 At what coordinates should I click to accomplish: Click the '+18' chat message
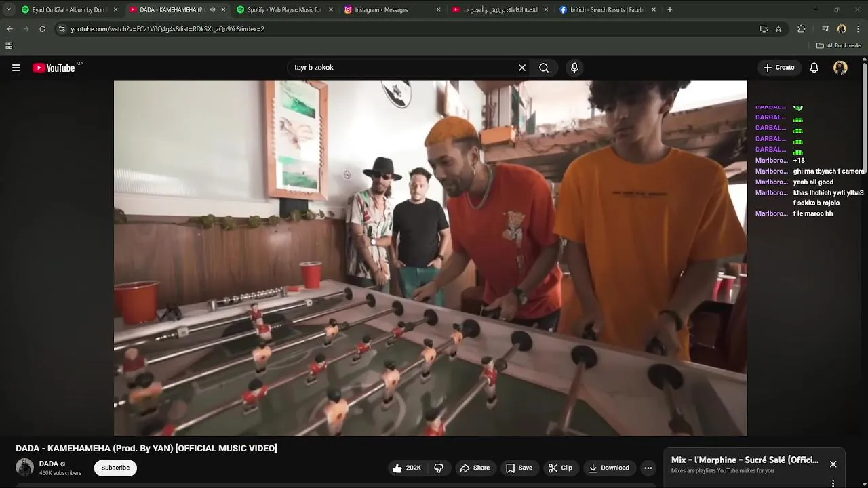pos(799,161)
